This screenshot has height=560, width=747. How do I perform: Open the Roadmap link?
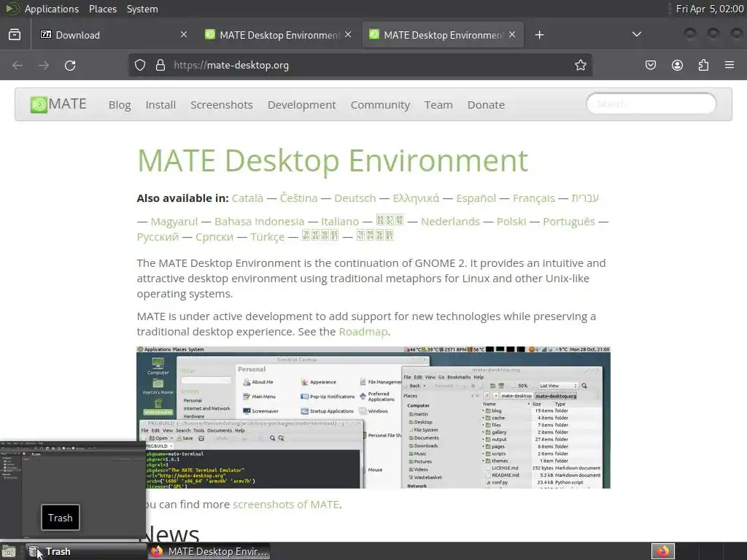(x=363, y=332)
